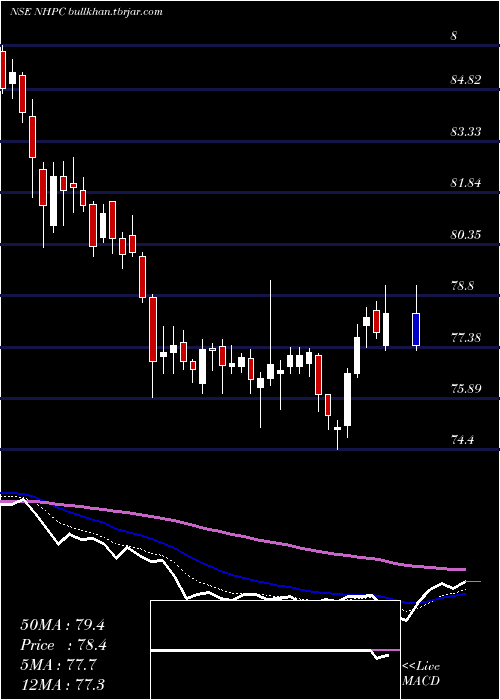Click the 81.84 price level label

pos(466,183)
